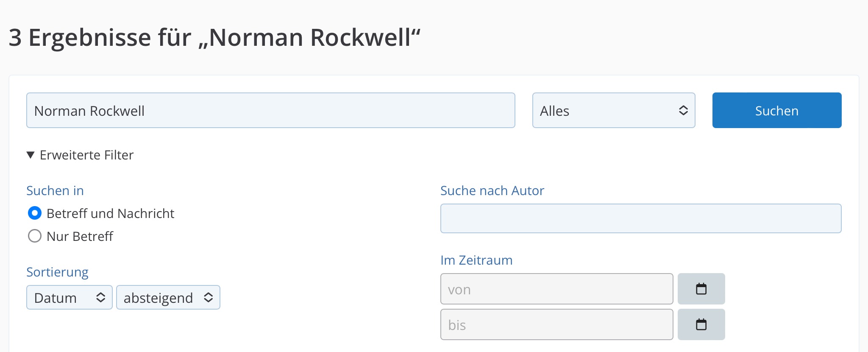The image size is (868, 352).
Task: Focus the Suche nach Autor text field
Action: coord(641,218)
